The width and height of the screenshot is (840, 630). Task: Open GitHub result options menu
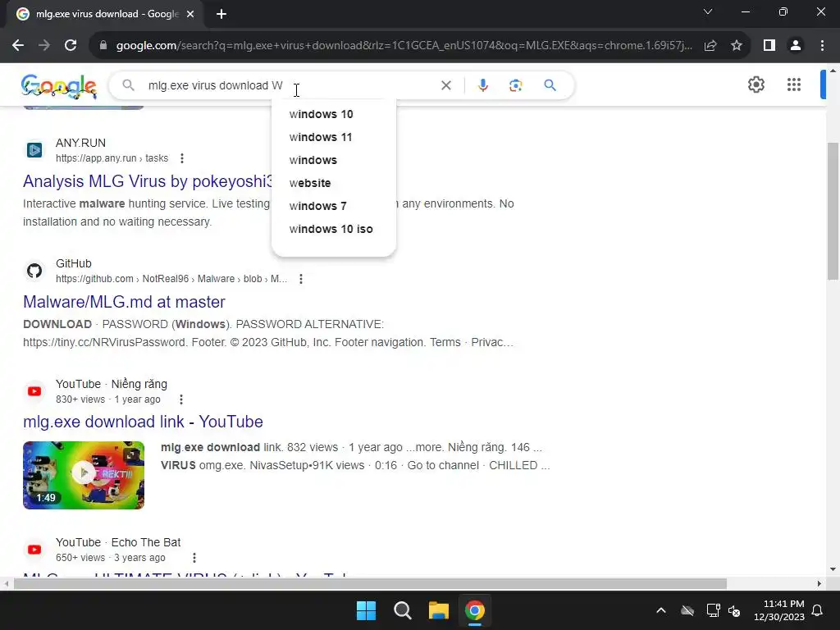[301, 279]
